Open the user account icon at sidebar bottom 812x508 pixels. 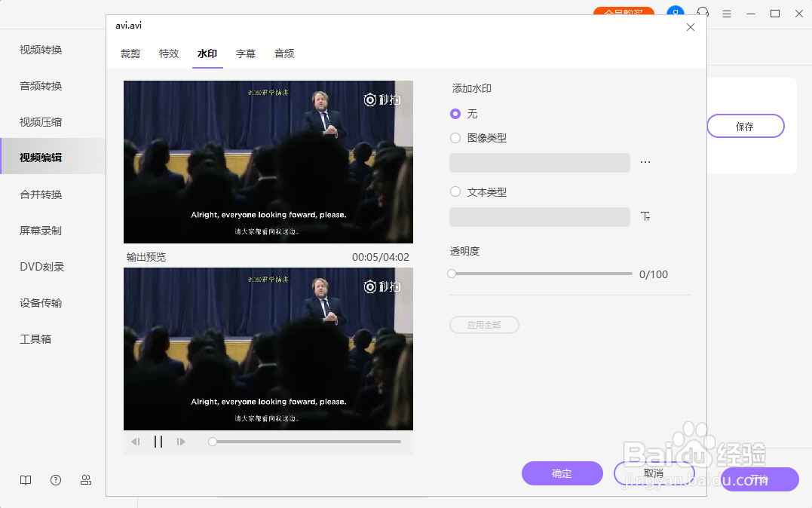tap(86, 480)
